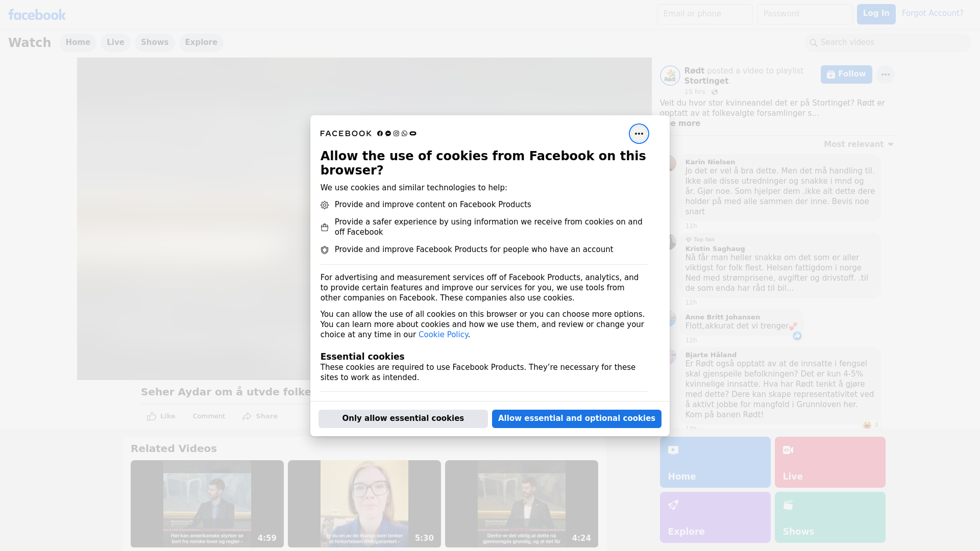
Task: Expand post text with See more
Action: (x=687, y=123)
